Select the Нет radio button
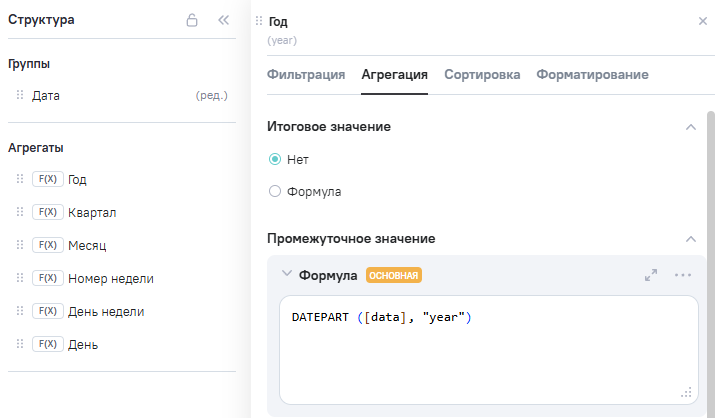Viewport: 717px width, 418px height. pos(275,159)
